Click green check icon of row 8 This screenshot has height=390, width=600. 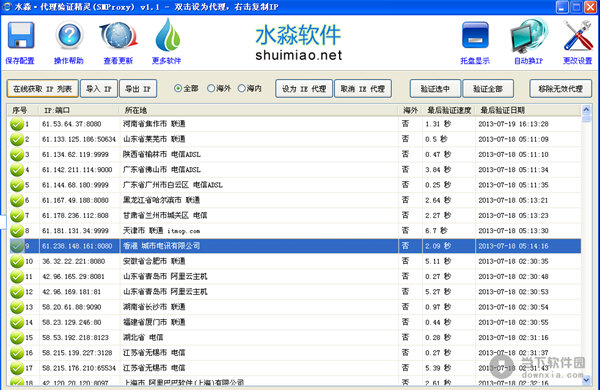[16, 231]
